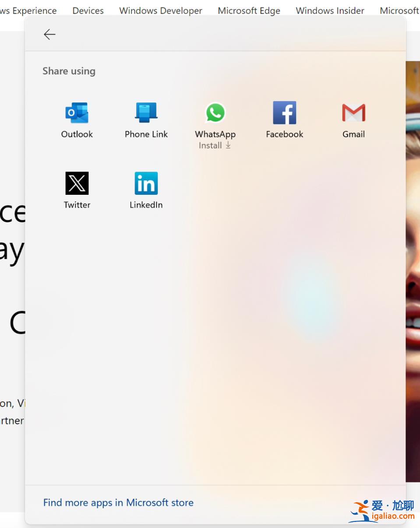
Task: Open the Gmail share option
Action: [353, 112]
